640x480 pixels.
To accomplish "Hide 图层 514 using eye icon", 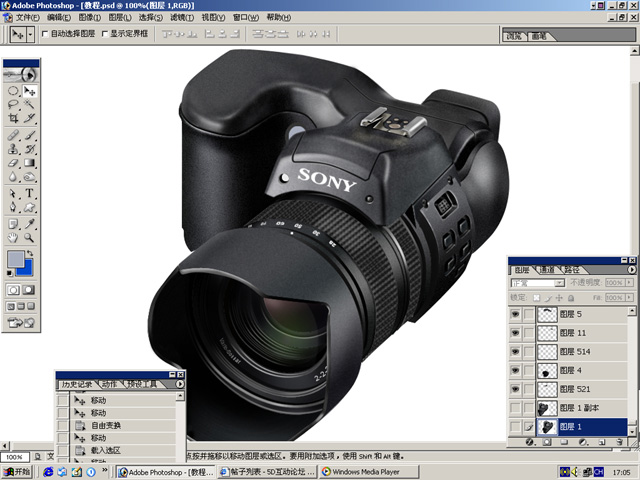I will (516, 351).
